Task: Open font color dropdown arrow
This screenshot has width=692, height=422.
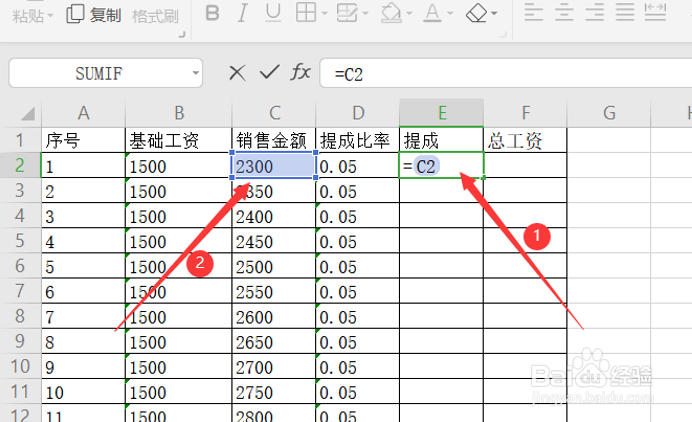Action: point(450,13)
